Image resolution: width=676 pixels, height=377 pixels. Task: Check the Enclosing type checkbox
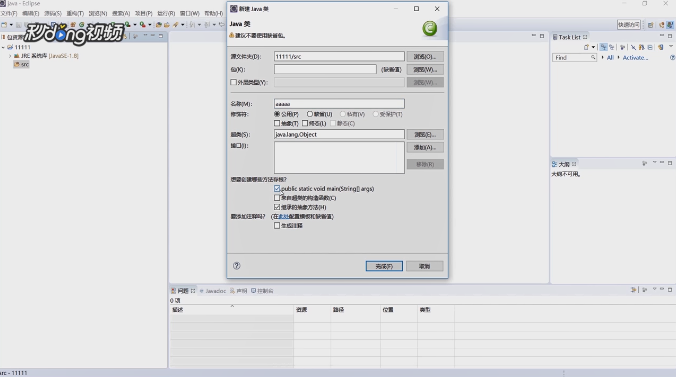tap(233, 82)
